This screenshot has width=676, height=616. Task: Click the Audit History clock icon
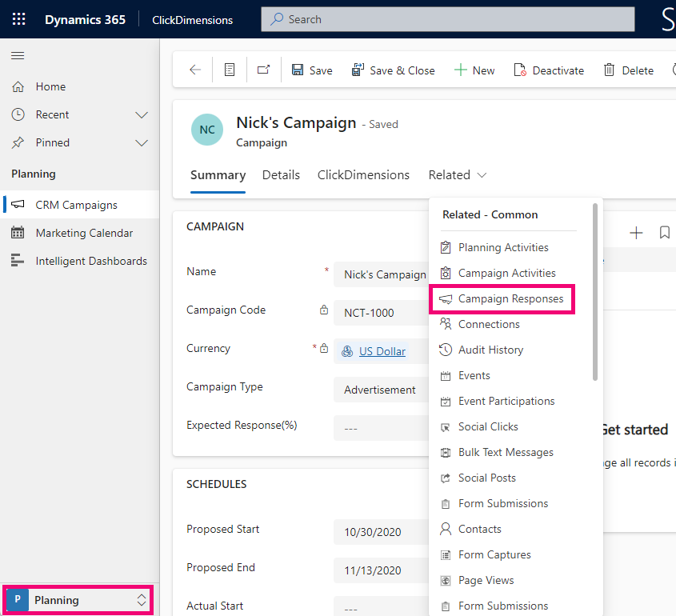click(x=446, y=350)
